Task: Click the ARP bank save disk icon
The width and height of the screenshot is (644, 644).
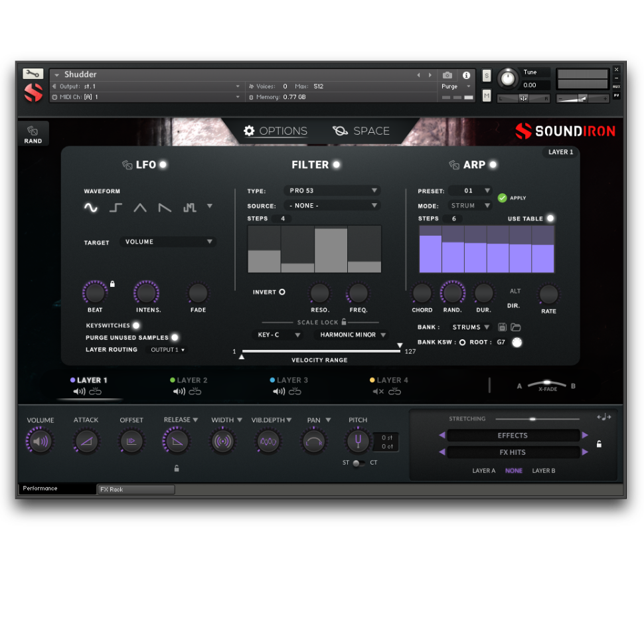Action: pyautogui.click(x=503, y=327)
